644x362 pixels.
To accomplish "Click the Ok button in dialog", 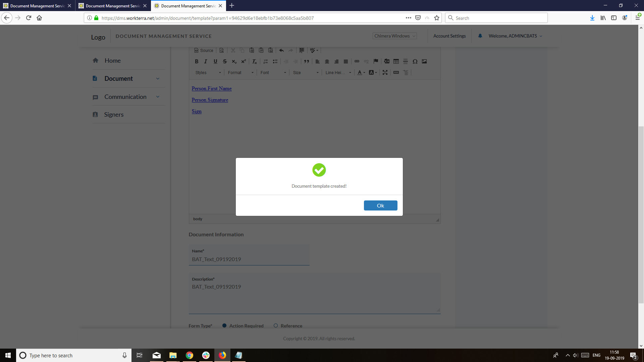I will [x=380, y=205].
